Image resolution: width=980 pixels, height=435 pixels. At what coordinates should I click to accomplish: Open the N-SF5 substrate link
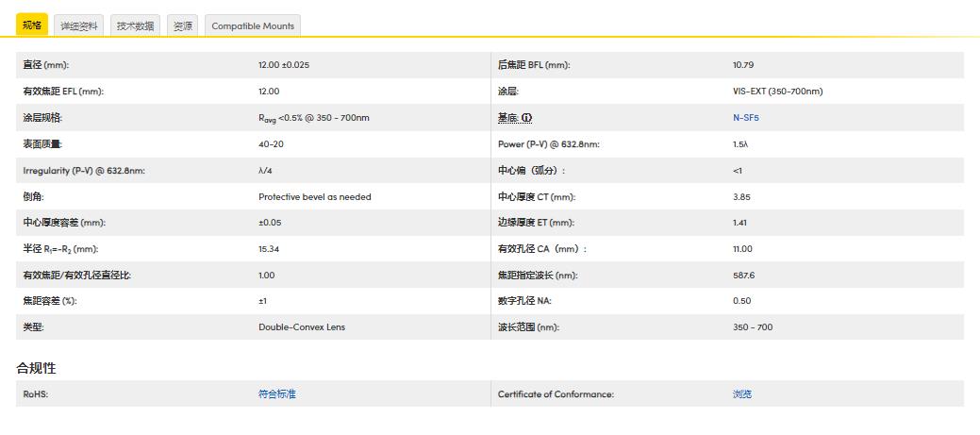745,118
